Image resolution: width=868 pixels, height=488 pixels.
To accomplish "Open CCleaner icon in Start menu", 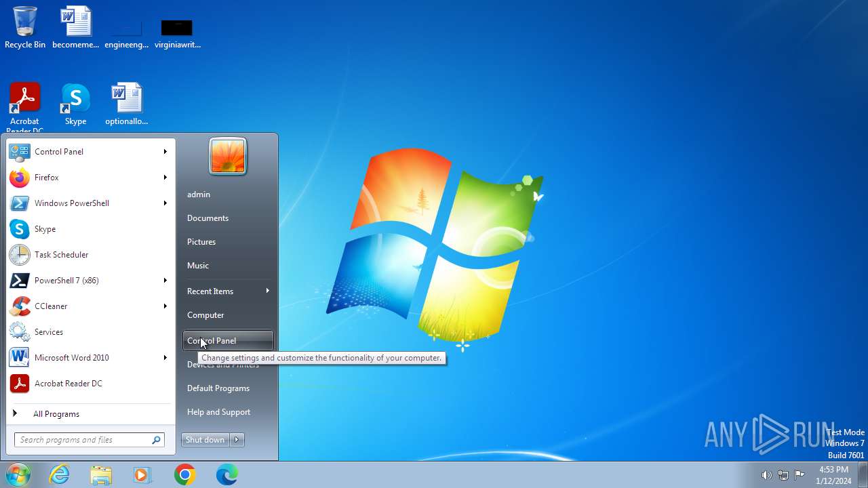I will coord(19,306).
